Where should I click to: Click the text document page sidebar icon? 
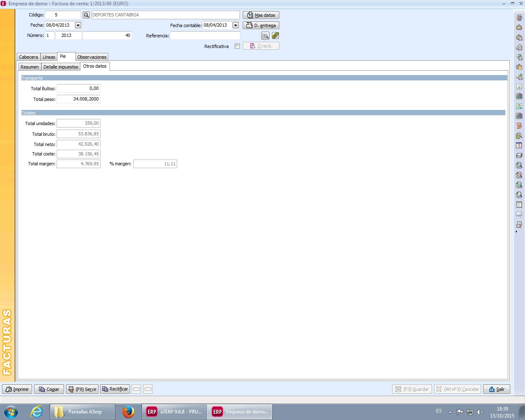pyautogui.click(x=519, y=205)
